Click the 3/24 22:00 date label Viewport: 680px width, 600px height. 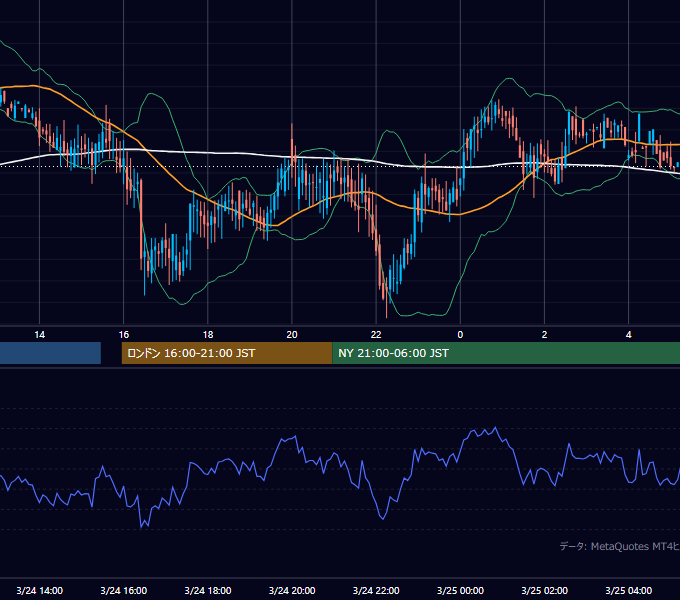(x=376, y=590)
